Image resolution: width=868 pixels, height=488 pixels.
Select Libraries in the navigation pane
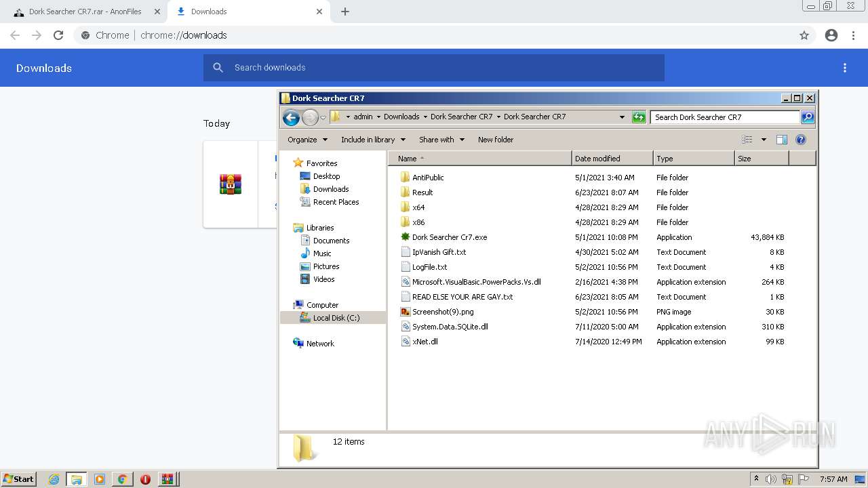tap(320, 228)
